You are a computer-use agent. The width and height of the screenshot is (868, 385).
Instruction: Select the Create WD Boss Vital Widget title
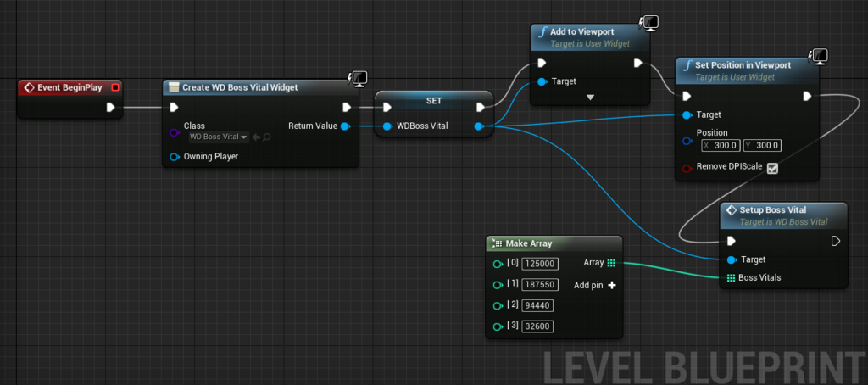point(240,87)
